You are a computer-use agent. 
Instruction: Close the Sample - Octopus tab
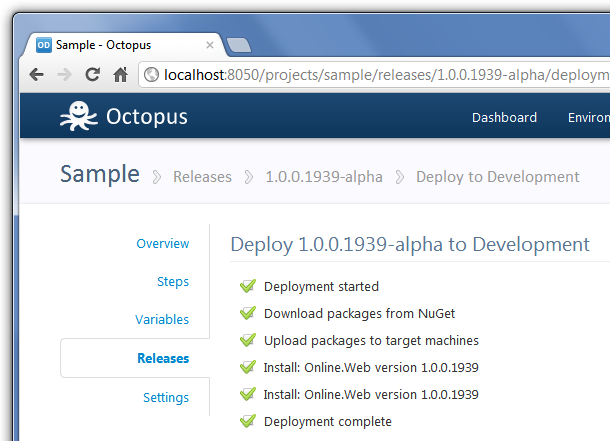[x=210, y=45]
